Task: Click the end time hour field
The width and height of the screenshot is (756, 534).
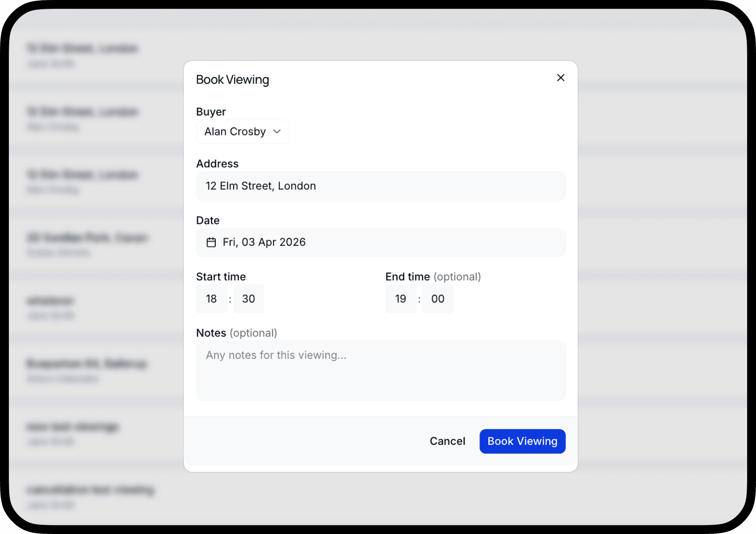Action: coord(400,299)
